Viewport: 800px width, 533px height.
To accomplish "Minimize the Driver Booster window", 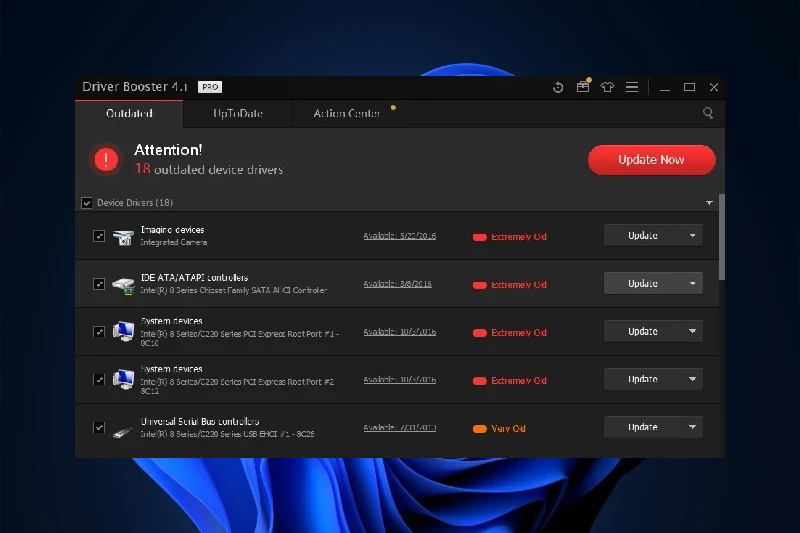I will (x=664, y=88).
